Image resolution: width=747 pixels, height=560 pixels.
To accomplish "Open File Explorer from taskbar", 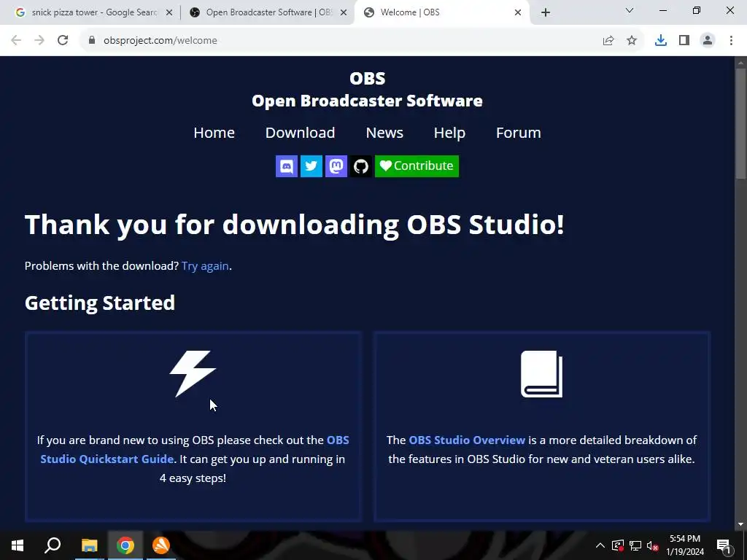I will click(x=89, y=545).
